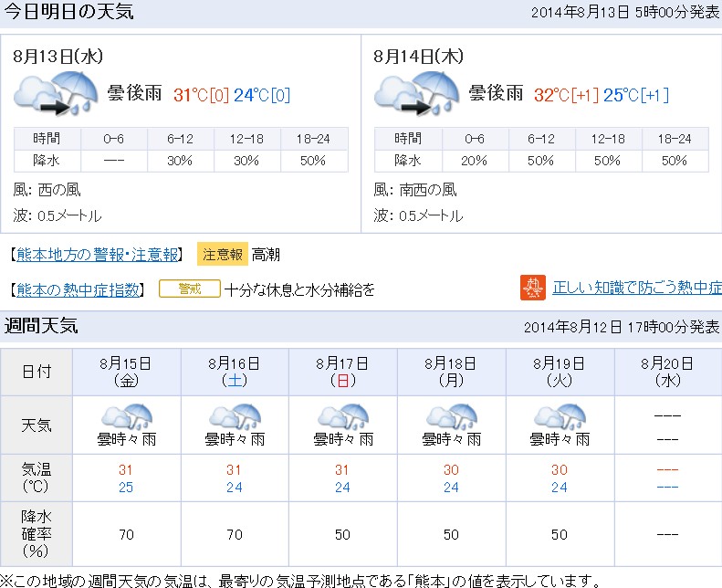Click the weather icon for 8月18日 (月)
Screen dimensions: 722x588
[x=451, y=417]
